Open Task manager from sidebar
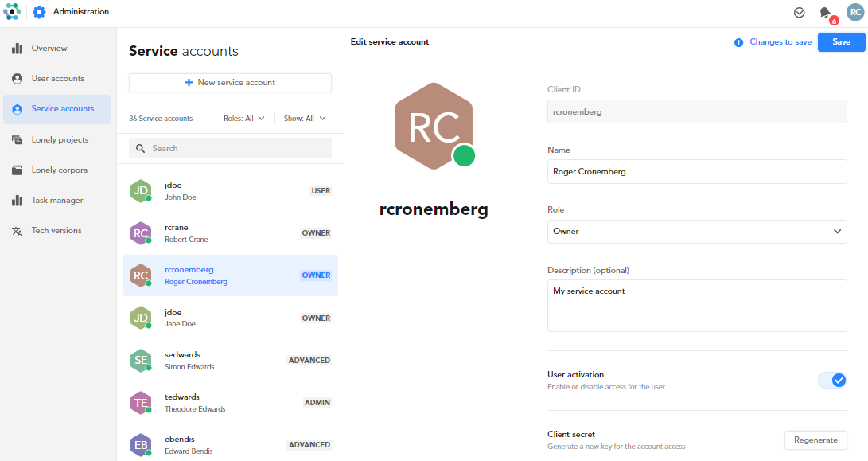Screen dimensions: 868x461 [57, 201]
